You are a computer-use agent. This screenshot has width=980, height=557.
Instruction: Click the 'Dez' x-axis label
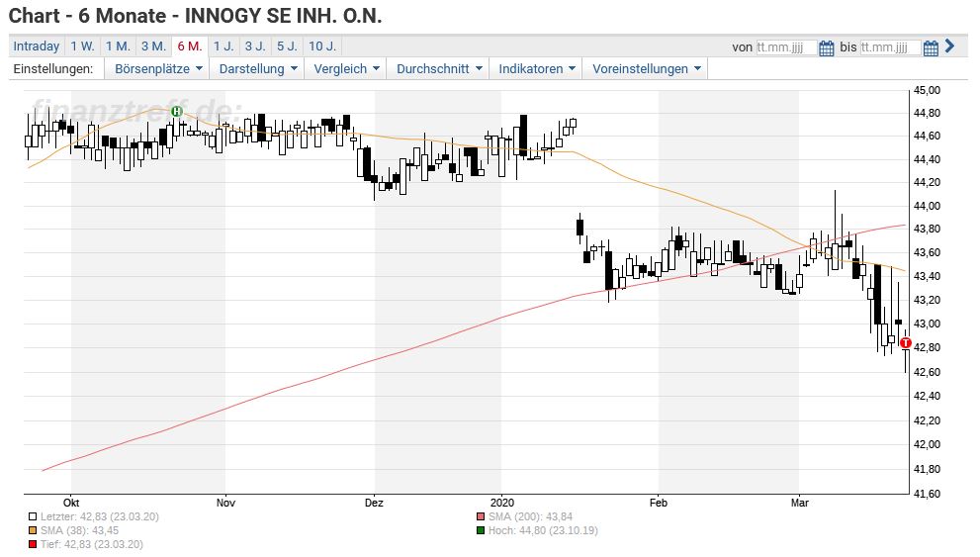tap(374, 503)
